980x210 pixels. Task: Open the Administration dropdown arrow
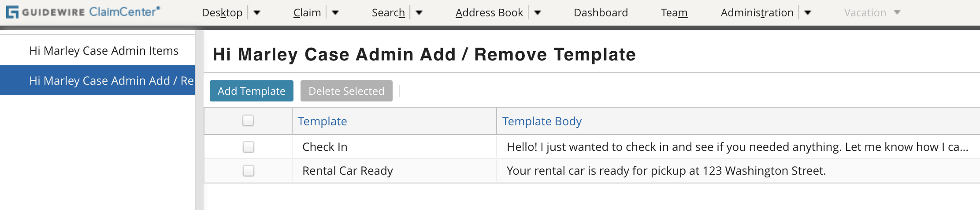coord(808,13)
